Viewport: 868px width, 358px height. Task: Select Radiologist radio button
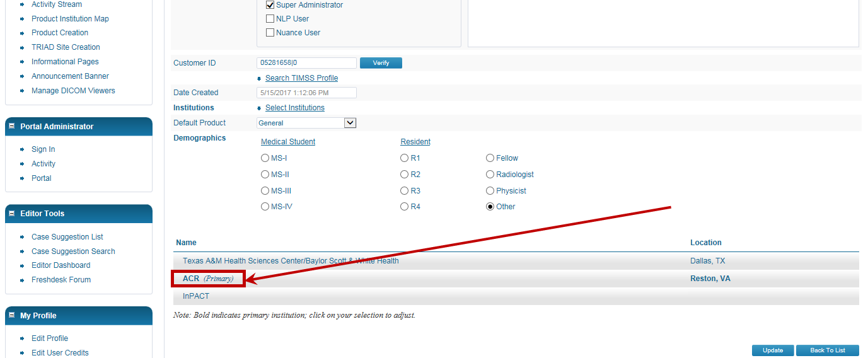[490, 175]
